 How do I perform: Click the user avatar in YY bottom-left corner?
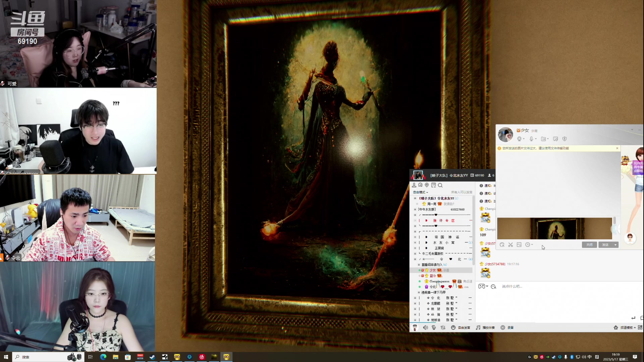(415, 327)
